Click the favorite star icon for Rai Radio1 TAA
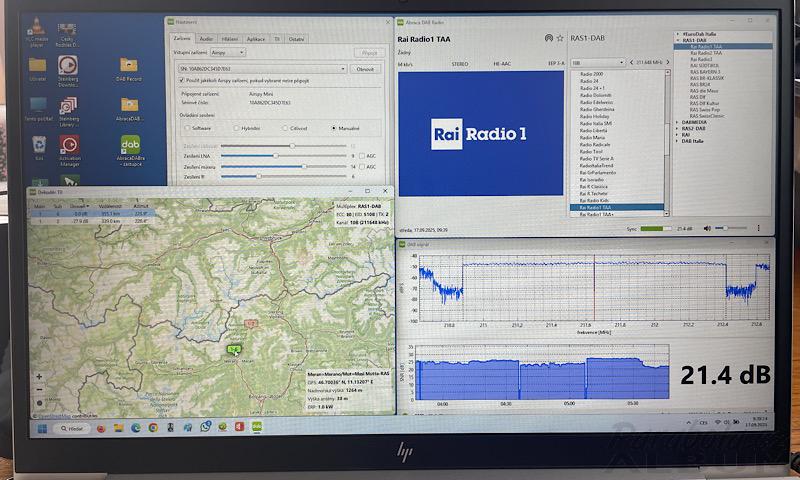This screenshot has width=800, height=480. (560, 39)
